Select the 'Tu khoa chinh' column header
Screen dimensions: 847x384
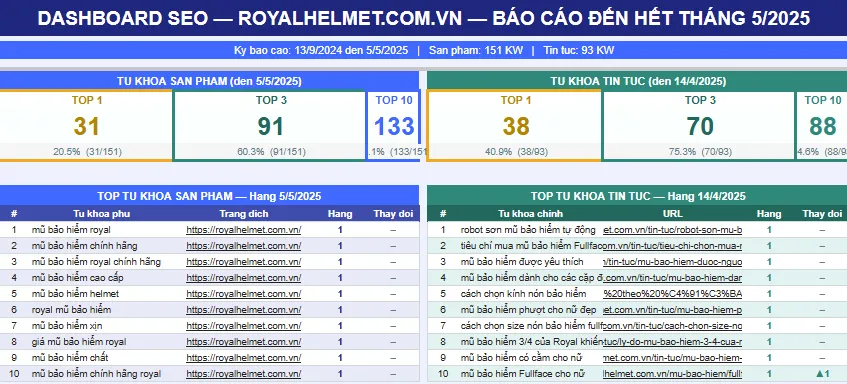[530, 213]
